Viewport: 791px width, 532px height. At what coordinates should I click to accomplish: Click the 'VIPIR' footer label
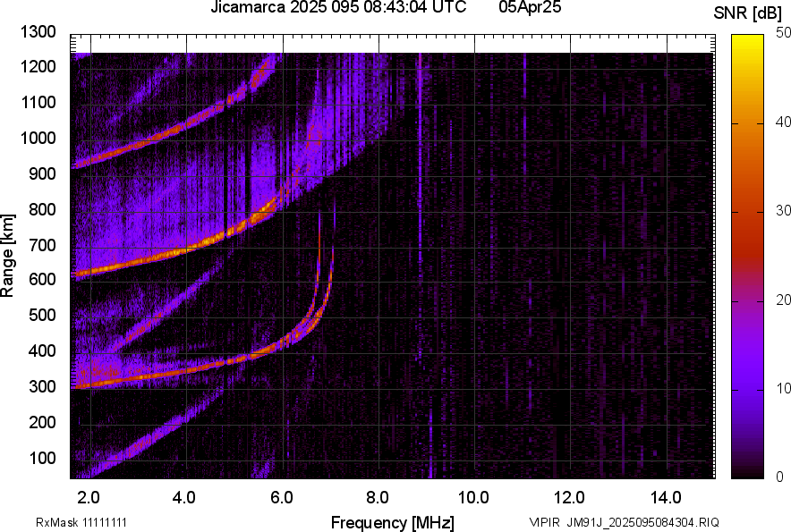point(544,522)
